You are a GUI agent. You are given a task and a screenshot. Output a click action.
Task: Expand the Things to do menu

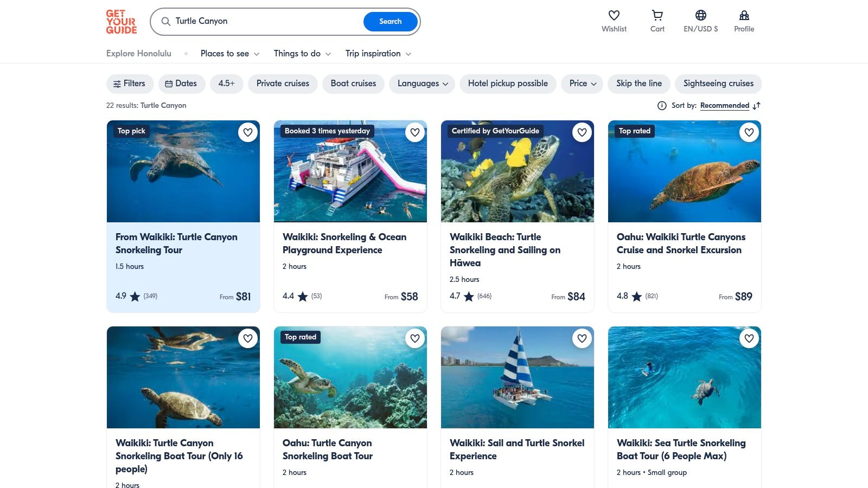(x=302, y=53)
